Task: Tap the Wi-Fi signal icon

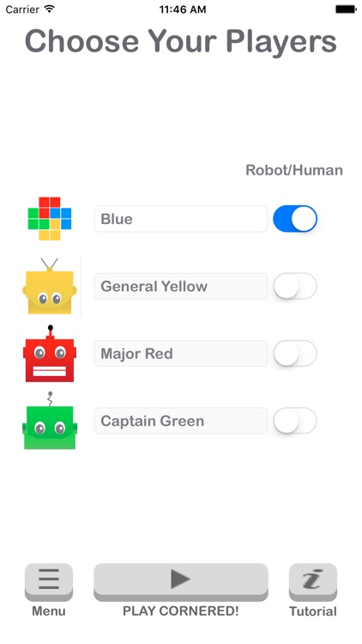Action: coord(50,9)
